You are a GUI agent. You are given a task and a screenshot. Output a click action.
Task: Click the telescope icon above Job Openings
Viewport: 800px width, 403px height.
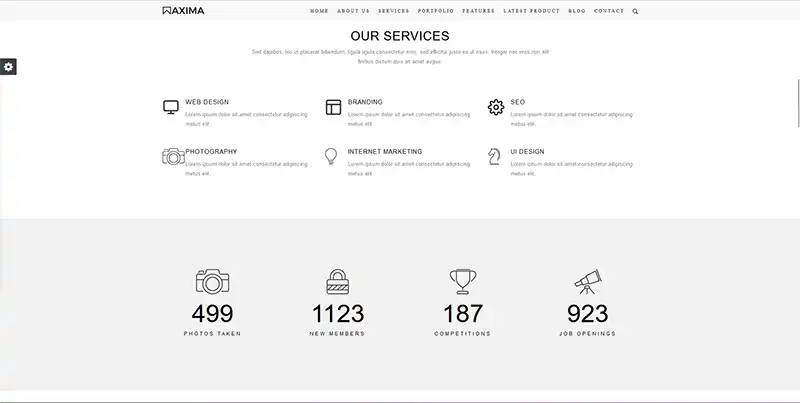point(587,281)
